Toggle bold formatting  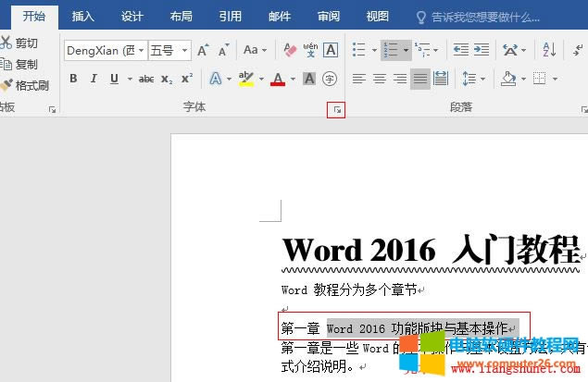pos(73,80)
